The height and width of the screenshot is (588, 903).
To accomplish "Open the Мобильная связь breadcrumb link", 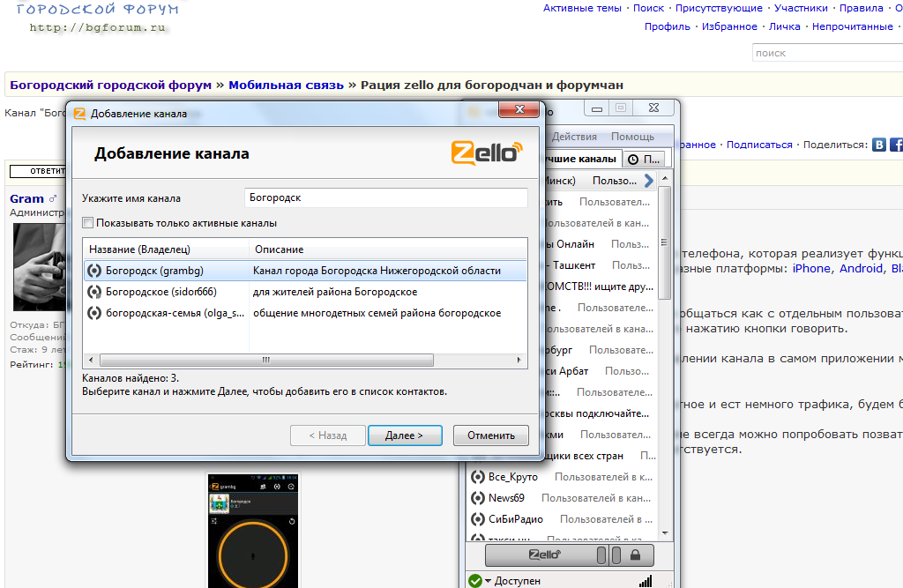I will [x=286, y=85].
